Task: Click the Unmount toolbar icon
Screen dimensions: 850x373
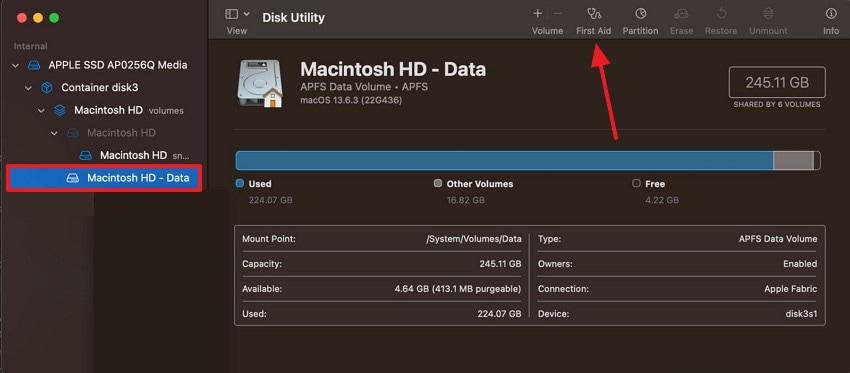Action: click(768, 14)
